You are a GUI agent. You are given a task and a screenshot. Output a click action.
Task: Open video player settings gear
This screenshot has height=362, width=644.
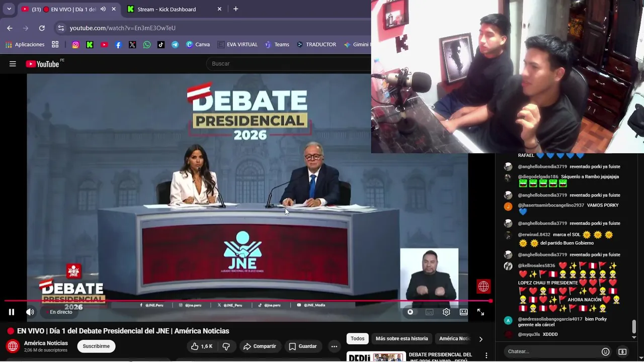(x=446, y=312)
